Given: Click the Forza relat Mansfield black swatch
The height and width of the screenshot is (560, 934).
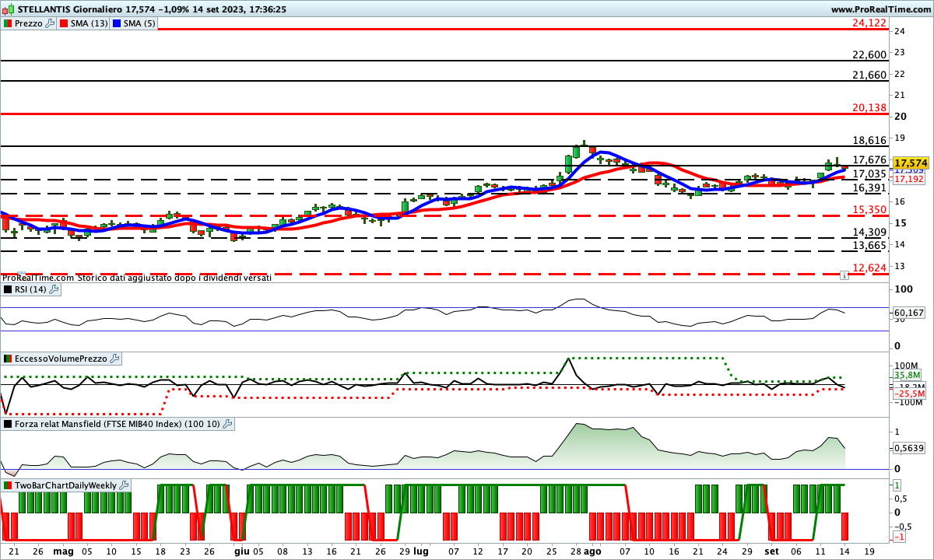Looking at the screenshot, I should (x=8, y=424).
